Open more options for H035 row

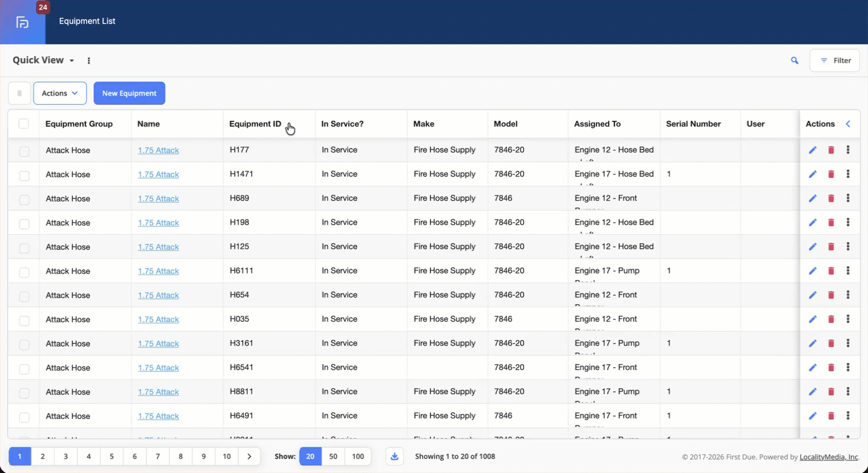pyautogui.click(x=848, y=319)
